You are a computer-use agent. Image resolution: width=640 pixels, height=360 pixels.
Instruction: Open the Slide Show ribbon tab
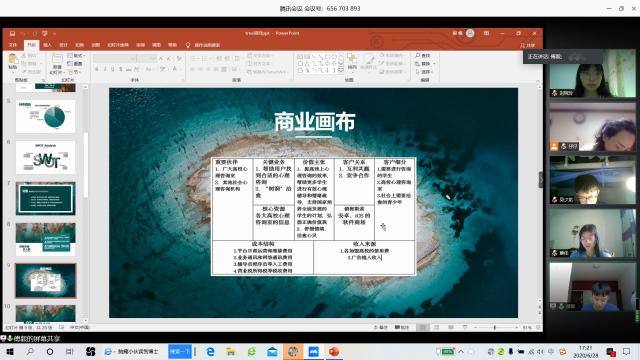(118, 45)
